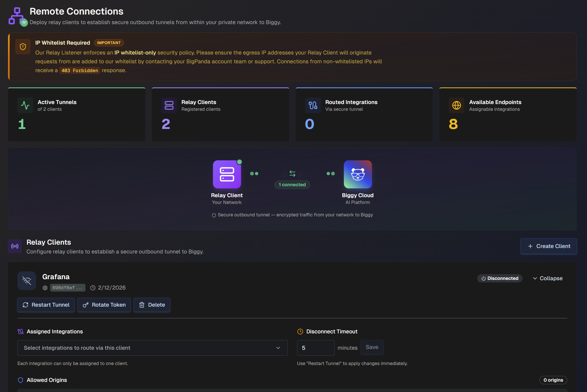The height and width of the screenshot is (392, 587).
Task: Click the shield icon in the IP Whitelist banner
Action: tap(23, 47)
